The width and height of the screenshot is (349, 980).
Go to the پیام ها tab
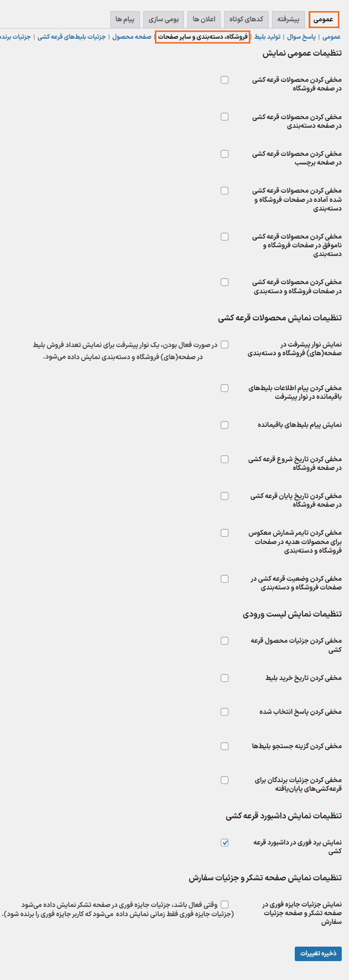click(125, 20)
